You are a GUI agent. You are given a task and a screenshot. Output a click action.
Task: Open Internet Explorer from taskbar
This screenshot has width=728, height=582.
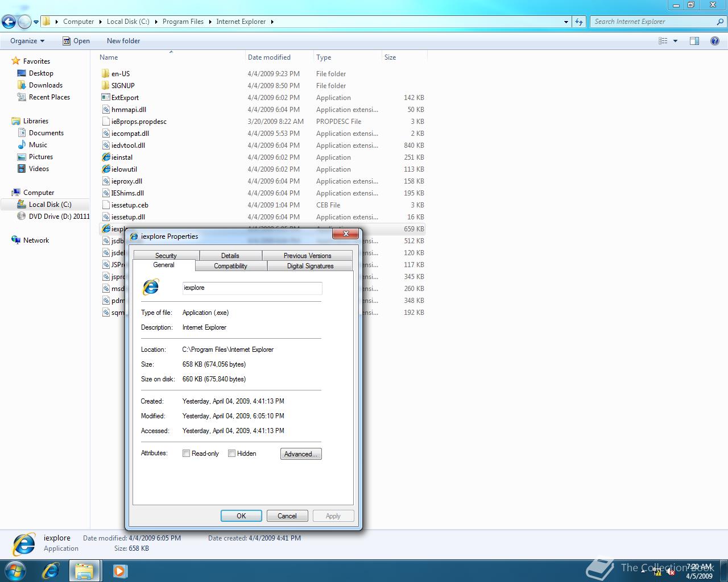point(50,571)
